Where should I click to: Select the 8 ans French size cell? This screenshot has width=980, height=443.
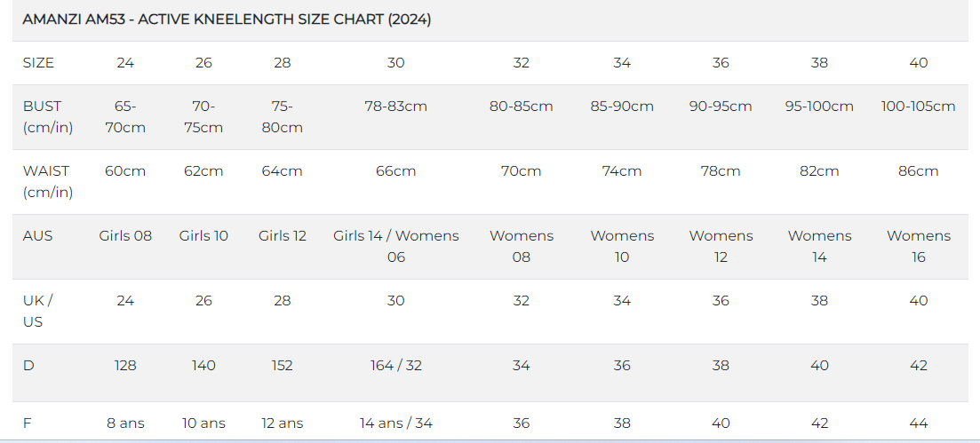125,423
